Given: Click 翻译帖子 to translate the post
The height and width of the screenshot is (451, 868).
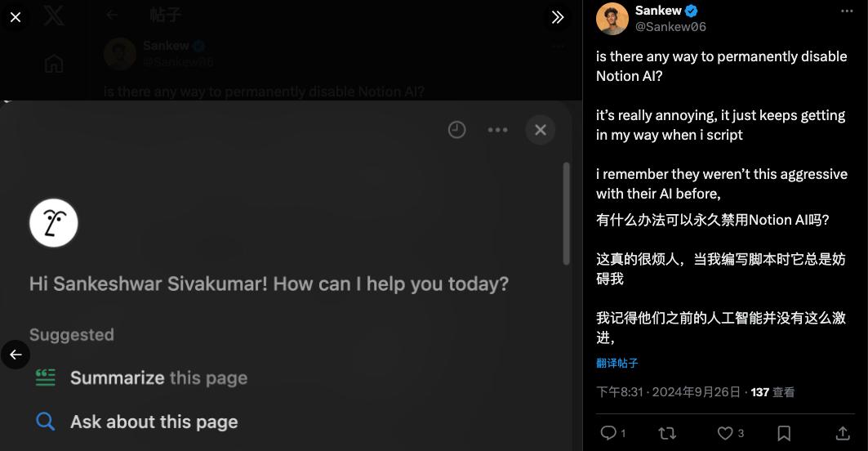Looking at the screenshot, I should click(x=617, y=364).
